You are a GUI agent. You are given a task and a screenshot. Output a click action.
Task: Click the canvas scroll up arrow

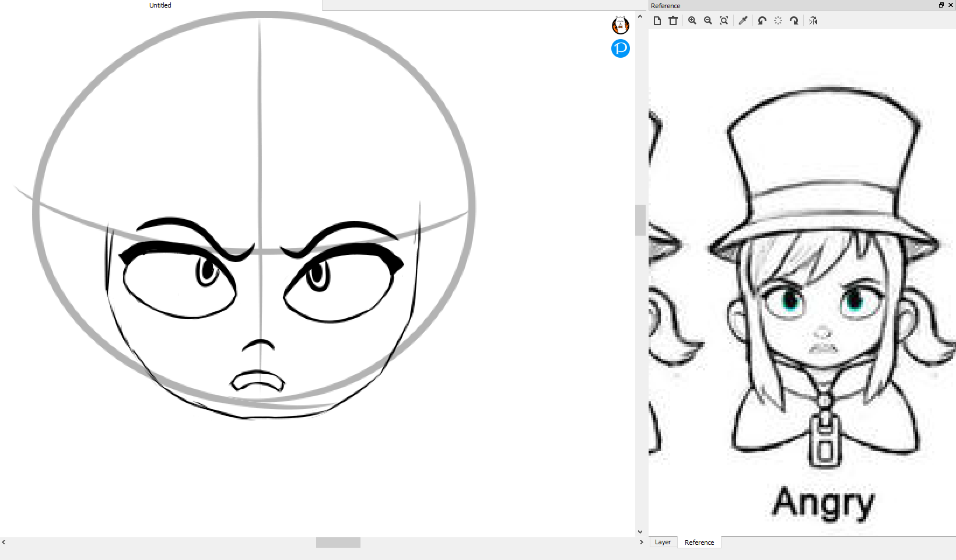tap(640, 17)
